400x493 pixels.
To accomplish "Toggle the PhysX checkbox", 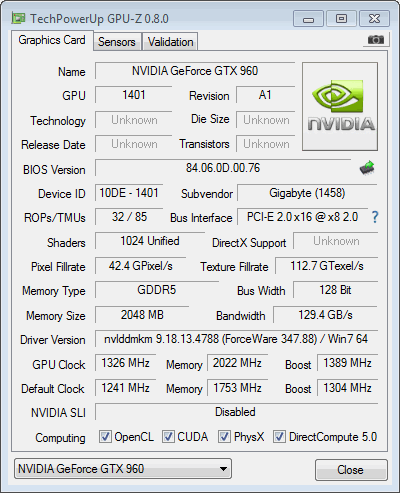I will click(224, 437).
